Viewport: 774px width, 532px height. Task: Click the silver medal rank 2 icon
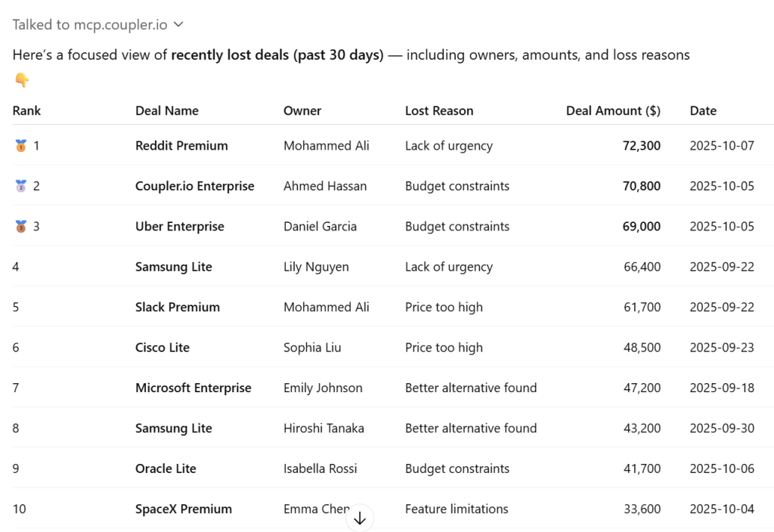point(20,186)
